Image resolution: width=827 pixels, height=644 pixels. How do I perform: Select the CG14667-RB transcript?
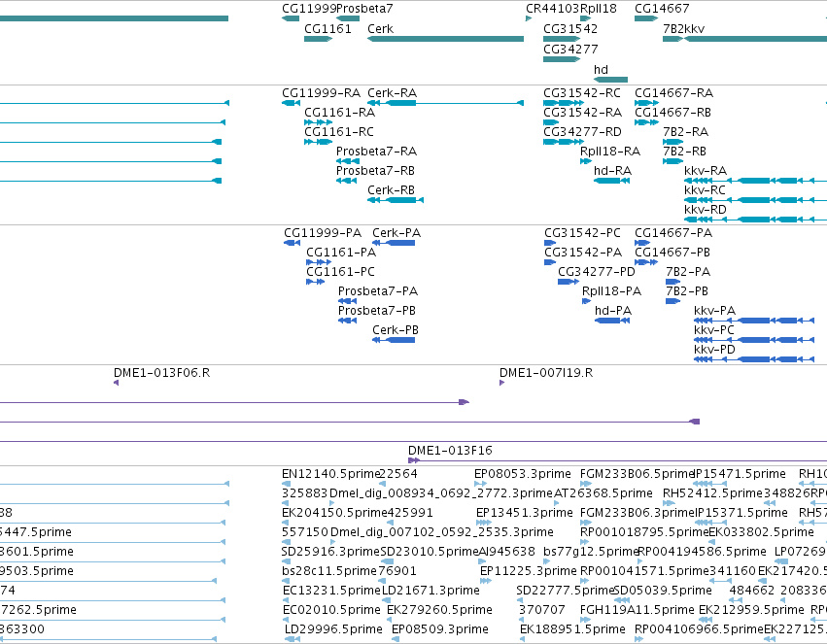pos(646,122)
